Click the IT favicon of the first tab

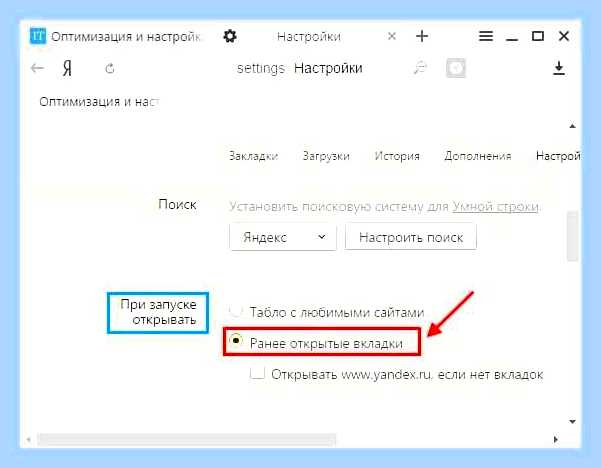pyautogui.click(x=38, y=36)
